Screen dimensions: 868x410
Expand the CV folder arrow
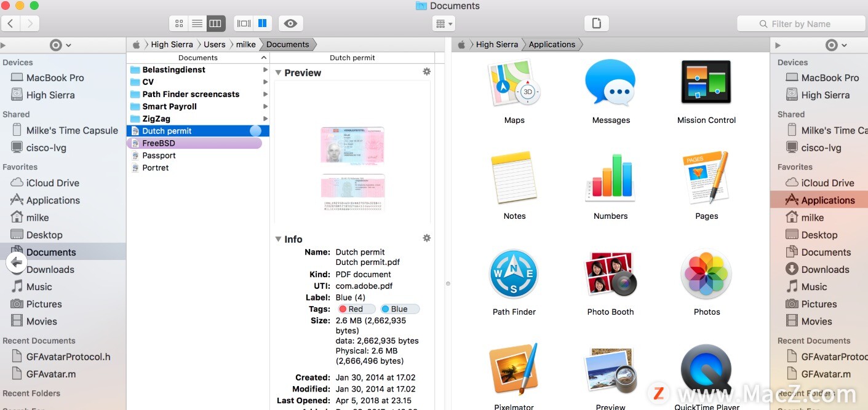click(265, 82)
